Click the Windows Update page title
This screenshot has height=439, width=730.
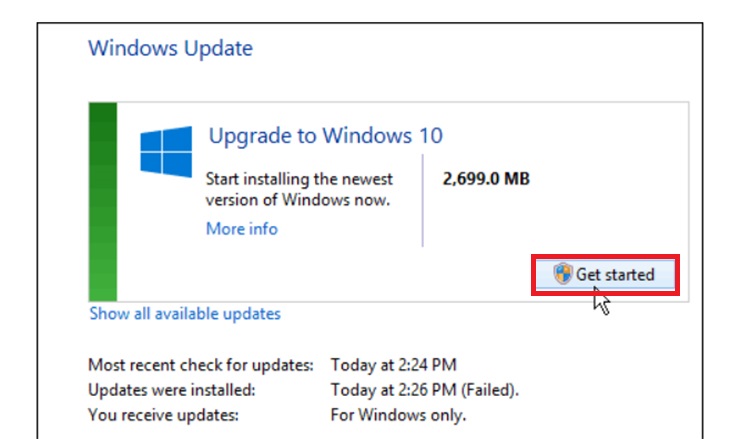point(170,48)
